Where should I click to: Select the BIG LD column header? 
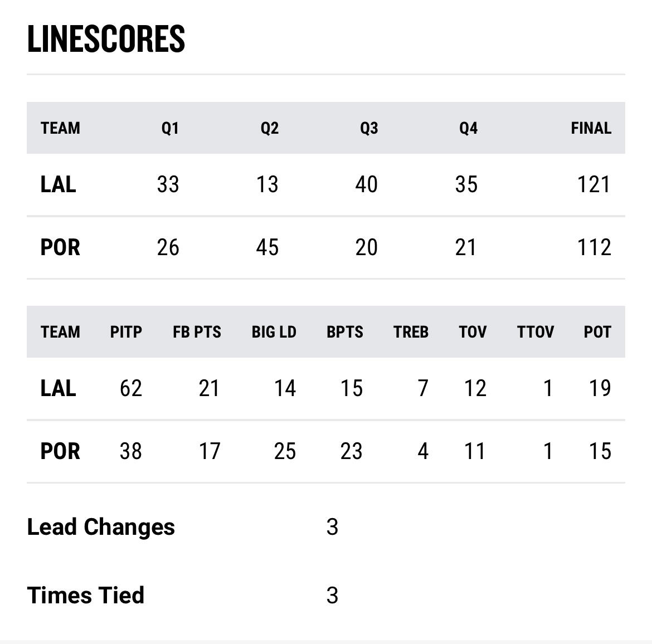[274, 332]
